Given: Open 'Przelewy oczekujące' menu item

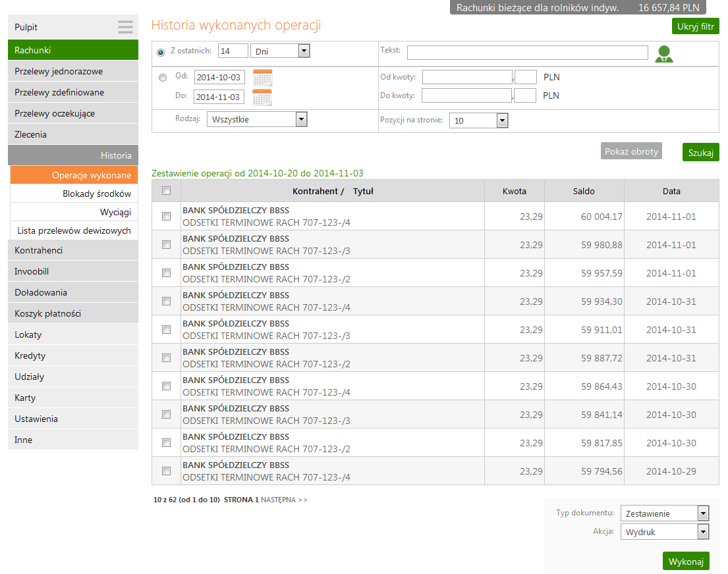Looking at the screenshot, I should (73, 113).
